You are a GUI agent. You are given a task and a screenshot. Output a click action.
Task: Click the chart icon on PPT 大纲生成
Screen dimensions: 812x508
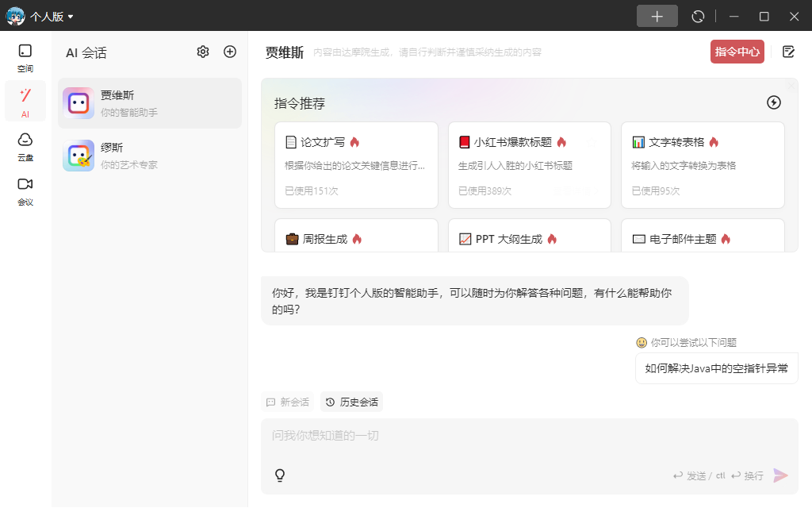(x=465, y=239)
